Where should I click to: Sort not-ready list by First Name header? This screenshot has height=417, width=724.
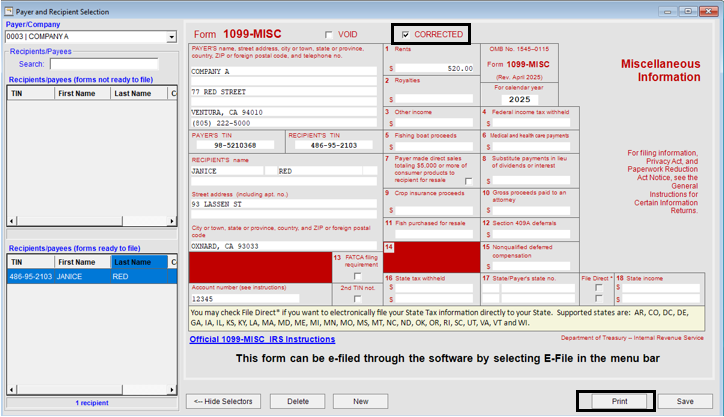80,93
